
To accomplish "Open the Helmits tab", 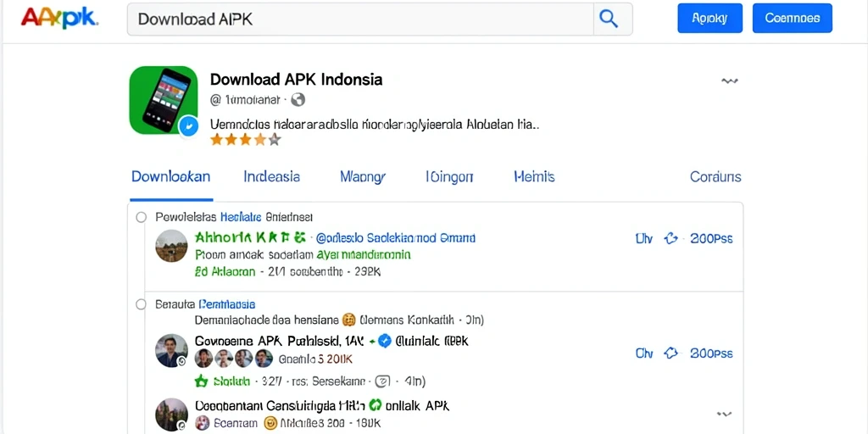I will (x=534, y=177).
